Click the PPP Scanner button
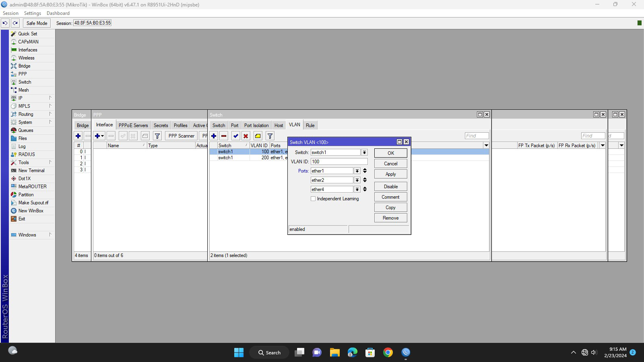The image size is (644, 362). click(181, 136)
